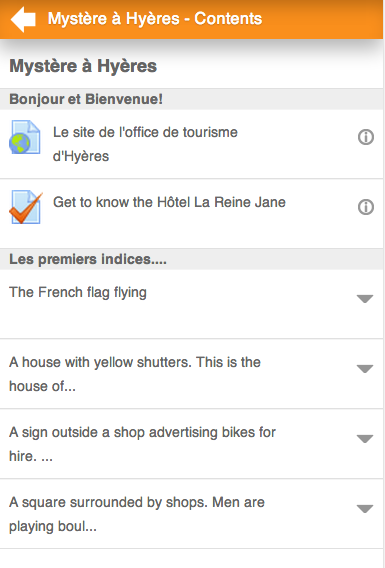Select the Bonjour et Bienvenue section header
The height and width of the screenshot is (568, 385).
191,99
